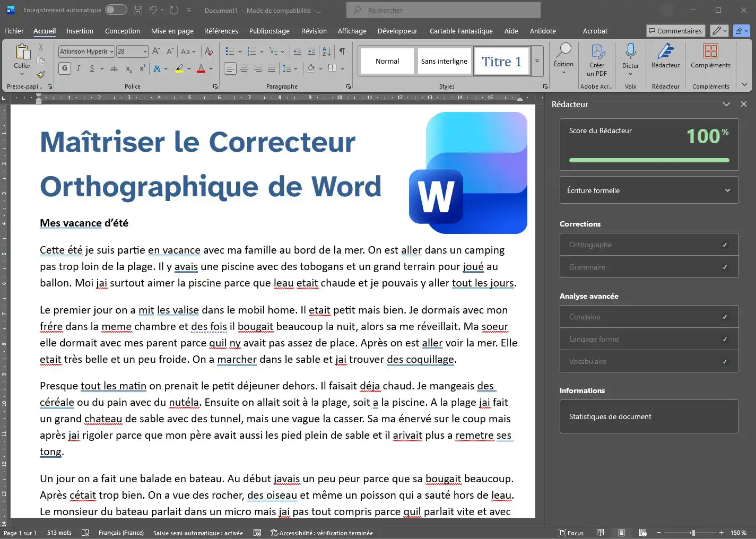Toggle autosave with Enregistrement automatique switch
Image resolution: width=756 pixels, height=539 pixels.
click(x=116, y=10)
